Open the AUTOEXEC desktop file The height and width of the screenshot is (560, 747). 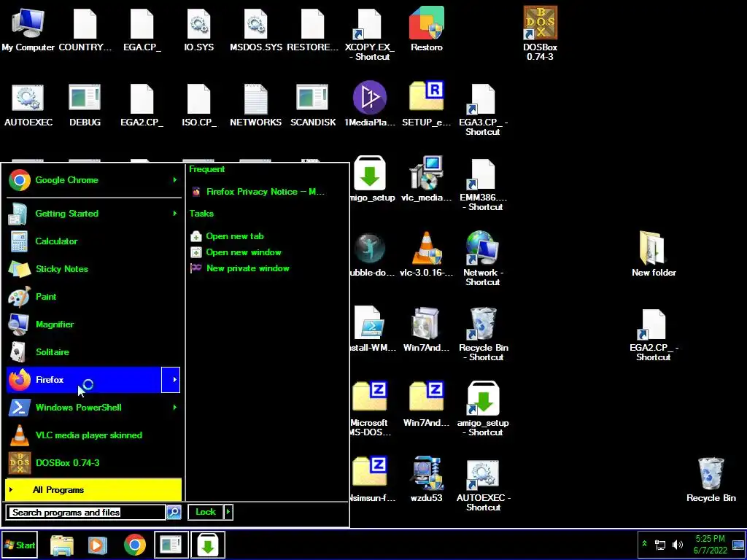click(x=28, y=105)
